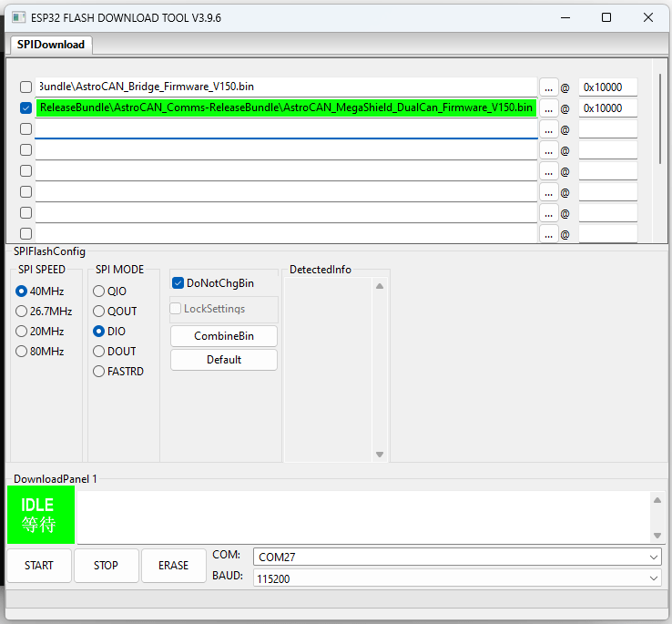Close the Flash Download Tool window
The image size is (672, 624).
[648, 17]
